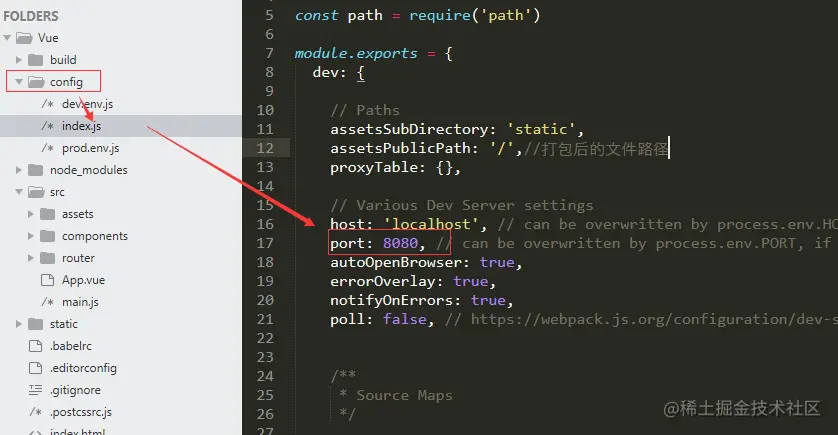This screenshot has width=838, height=435.
Task: Click the dev.env.js file type icon
Action: [48, 104]
